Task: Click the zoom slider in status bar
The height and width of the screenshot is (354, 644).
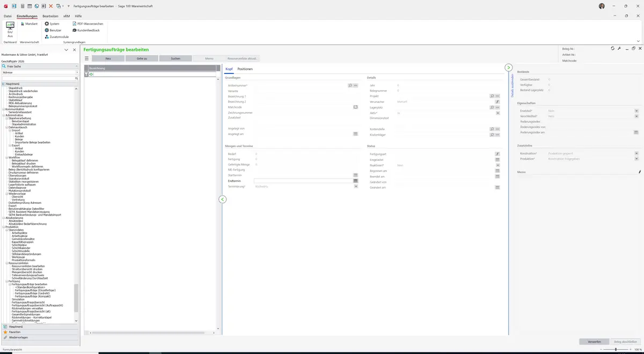Action: tap(616, 349)
